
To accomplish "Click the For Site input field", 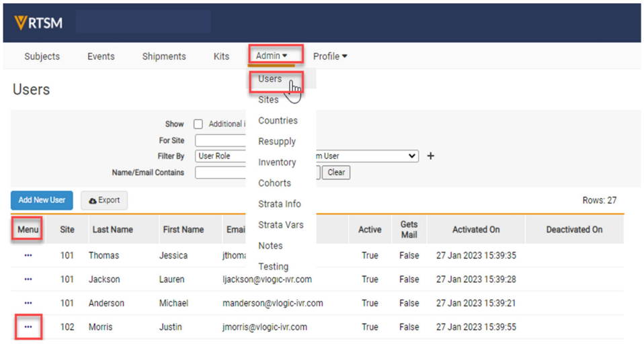I will pyautogui.click(x=222, y=140).
